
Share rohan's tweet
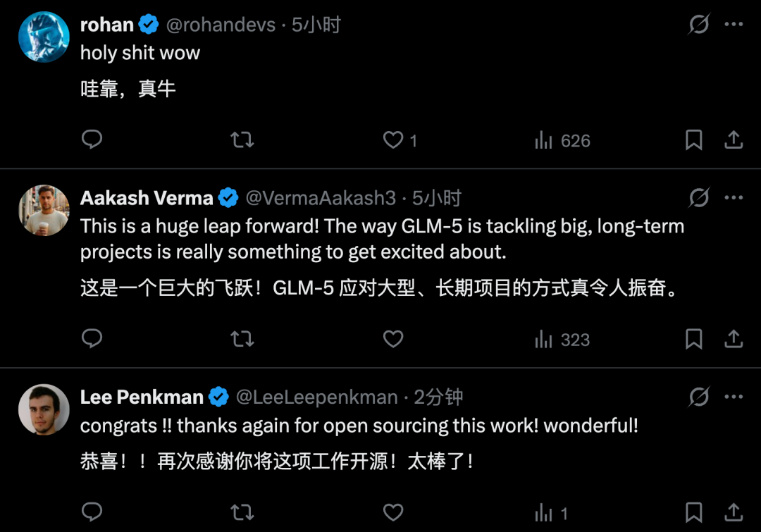(734, 140)
